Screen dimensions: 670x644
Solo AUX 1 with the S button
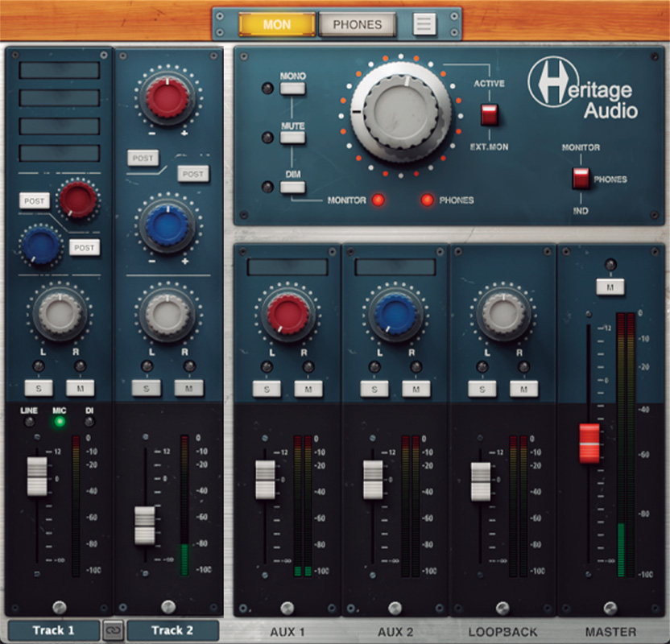(267, 389)
